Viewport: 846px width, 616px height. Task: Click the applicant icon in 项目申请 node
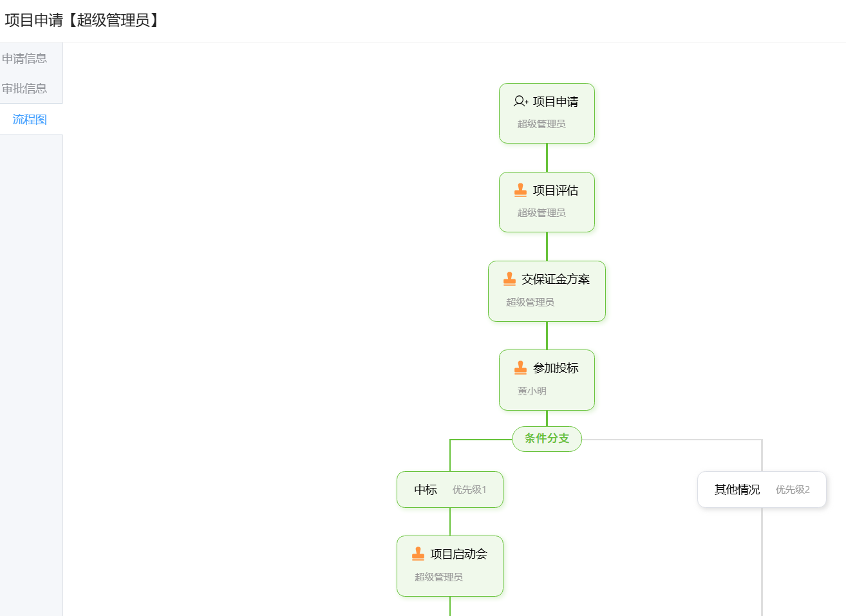pyautogui.click(x=520, y=102)
